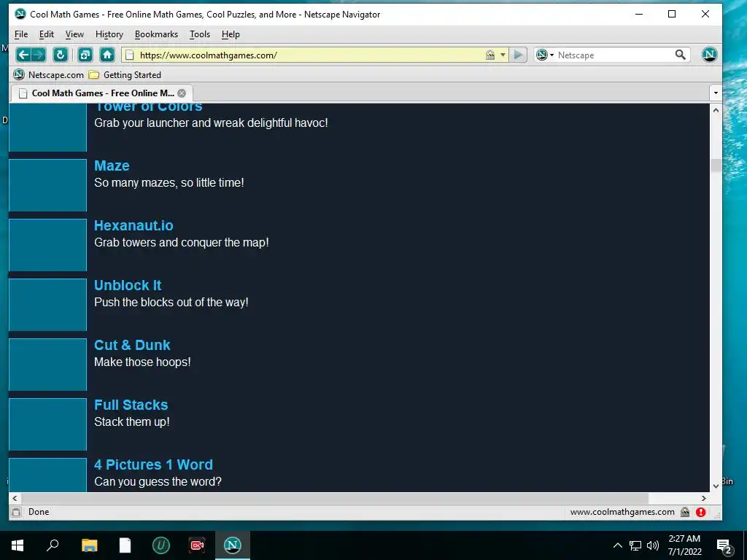This screenshot has height=560, width=747.
Task: Click into the URL address field
Action: click(x=309, y=55)
